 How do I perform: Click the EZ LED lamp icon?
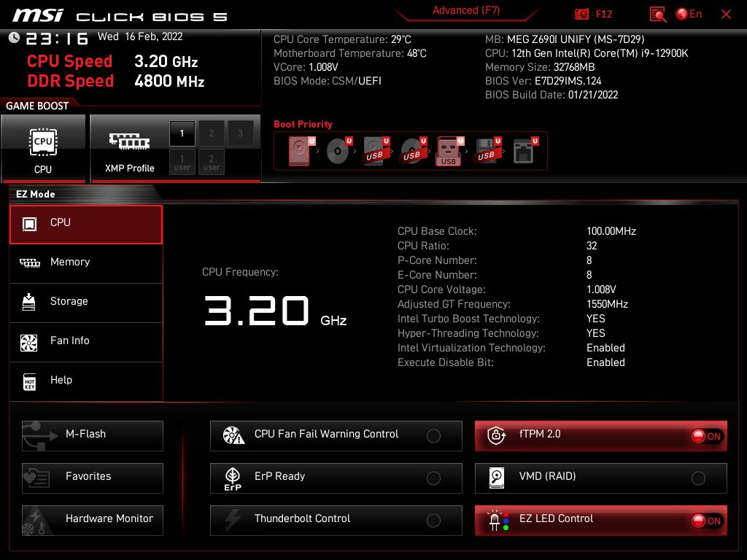click(x=498, y=521)
